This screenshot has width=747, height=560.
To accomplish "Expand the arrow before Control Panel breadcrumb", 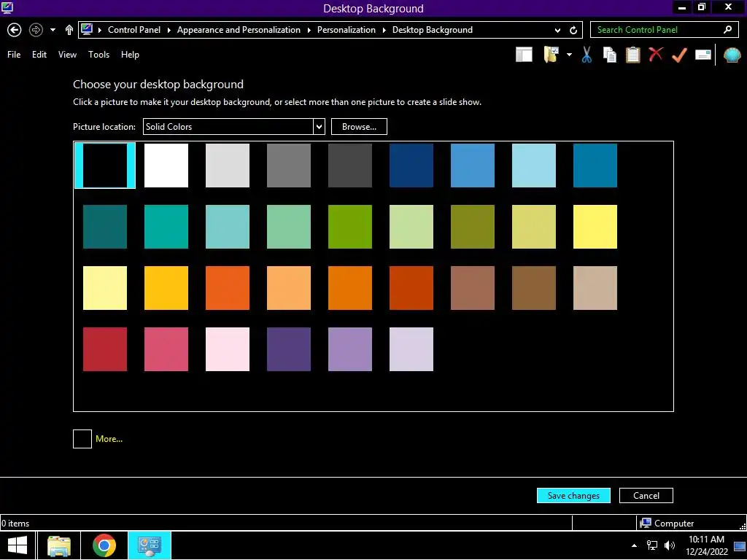I will [x=100, y=30].
